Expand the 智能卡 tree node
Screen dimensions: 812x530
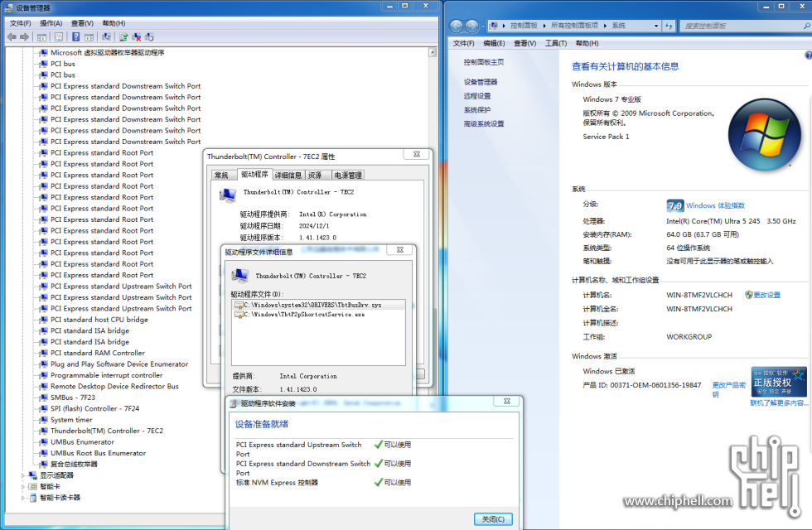point(23,487)
